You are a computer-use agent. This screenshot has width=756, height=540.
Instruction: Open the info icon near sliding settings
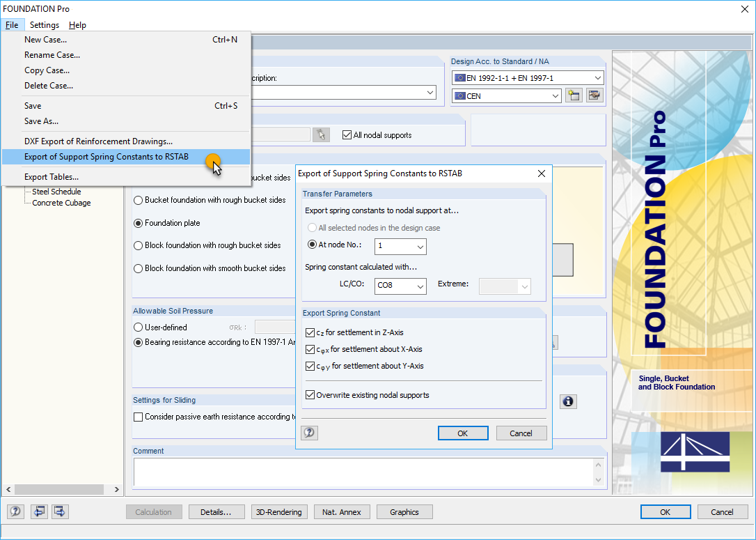tap(568, 401)
